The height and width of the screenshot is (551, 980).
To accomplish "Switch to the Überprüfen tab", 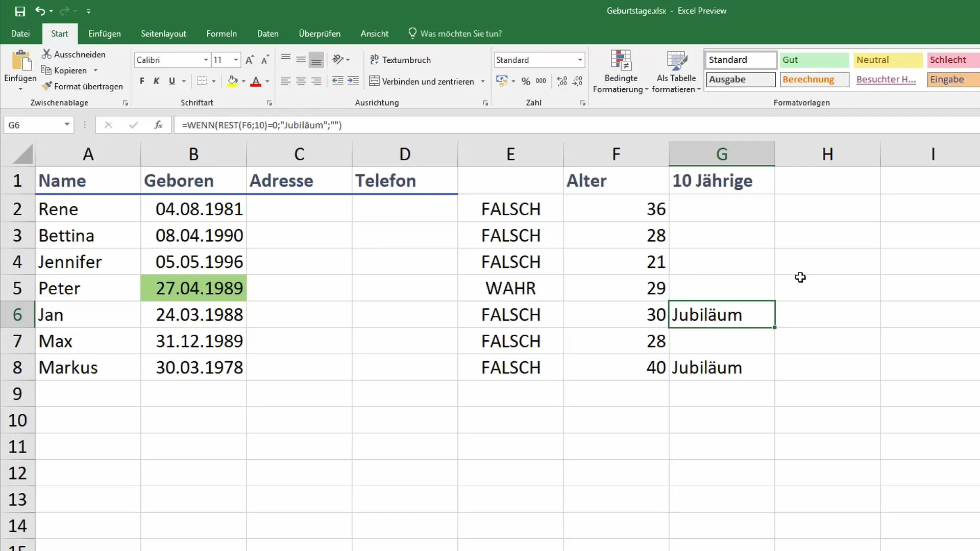I will click(320, 34).
